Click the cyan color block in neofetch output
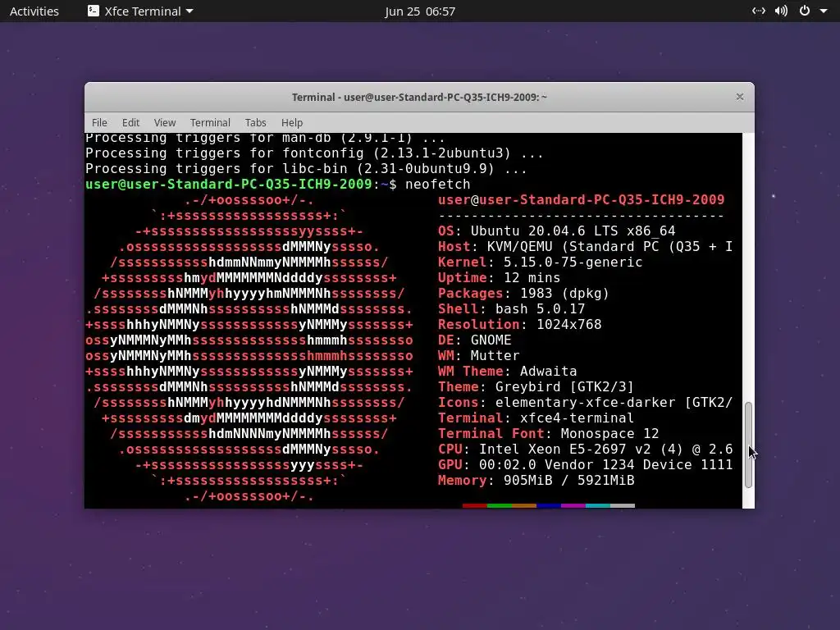This screenshot has height=630, width=840. (598, 505)
